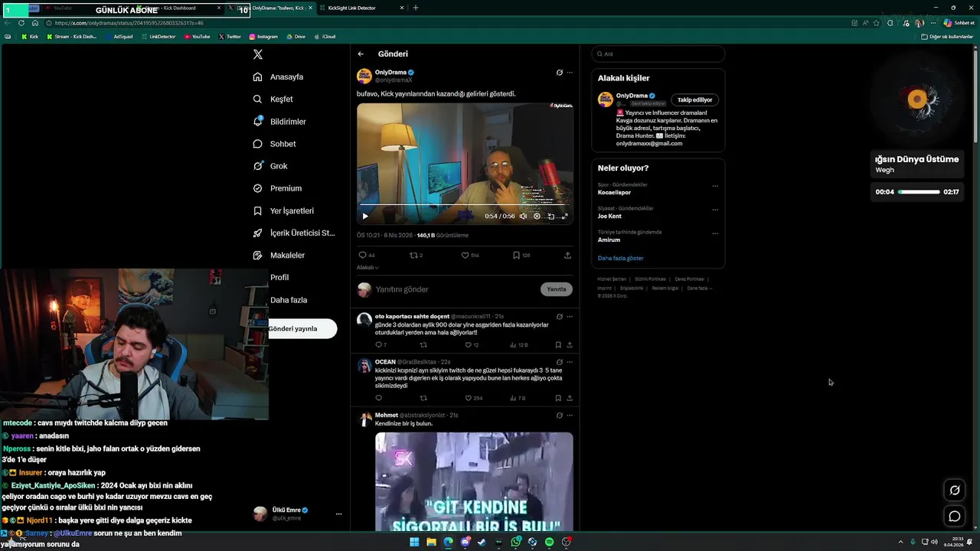Seek in Wegh music player progress
The height and width of the screenshot is (551, 980).
(x=919, y=192)
